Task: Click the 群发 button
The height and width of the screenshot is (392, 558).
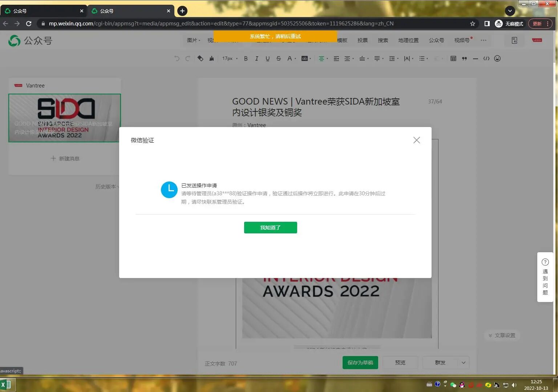Action: tap(440, 363)
